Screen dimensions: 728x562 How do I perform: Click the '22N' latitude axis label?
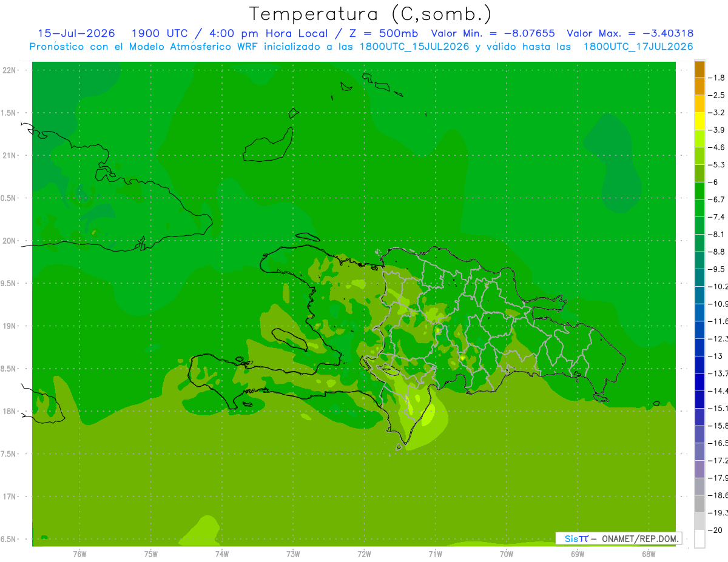(x=10, y=70)
